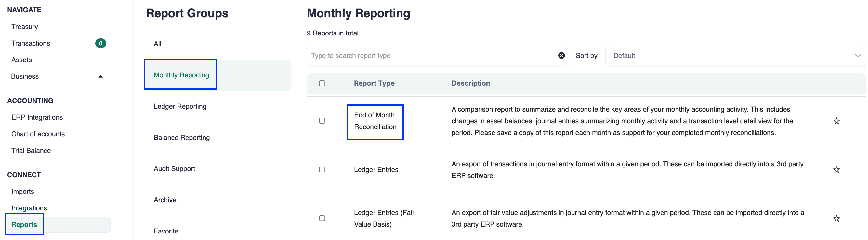
Task: Favorite the End of Month Reconciliation report
Action: coord(836,121)
